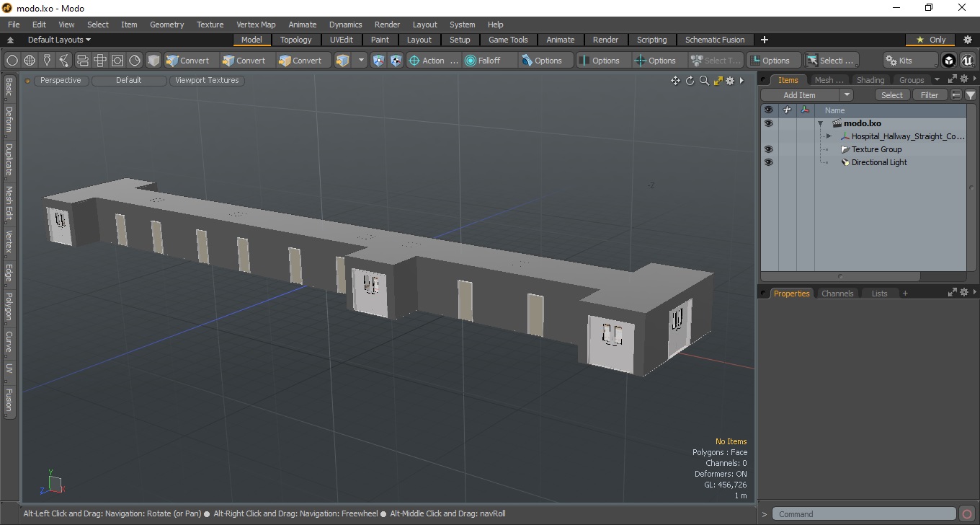Add a new panel tab beside Lists
Viewport: 980px width, 525px height.
[905, 293]
